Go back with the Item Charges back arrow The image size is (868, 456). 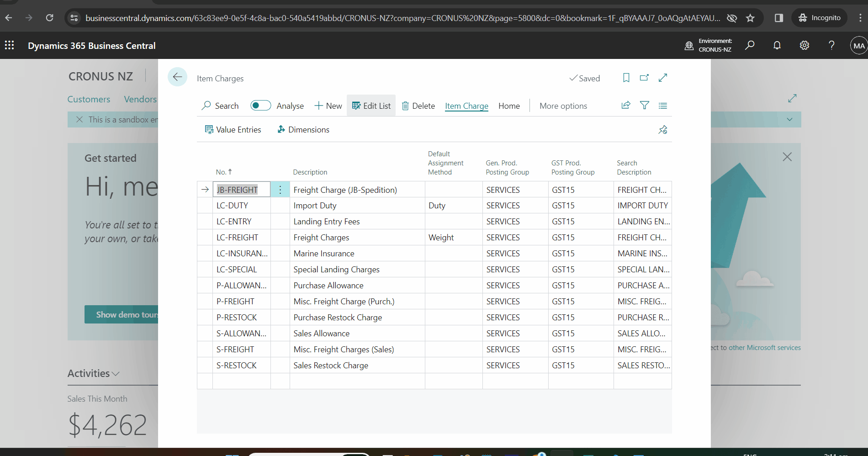pos(177,77)
